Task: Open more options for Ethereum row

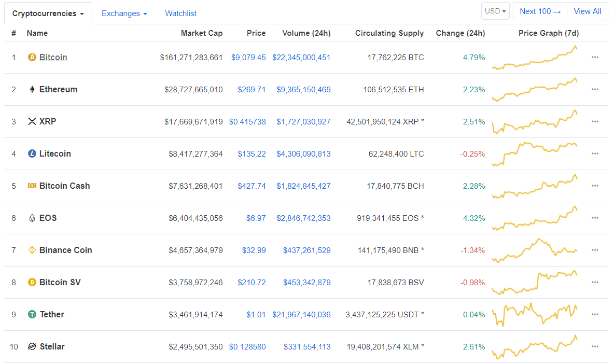Action: coord(595,90)
